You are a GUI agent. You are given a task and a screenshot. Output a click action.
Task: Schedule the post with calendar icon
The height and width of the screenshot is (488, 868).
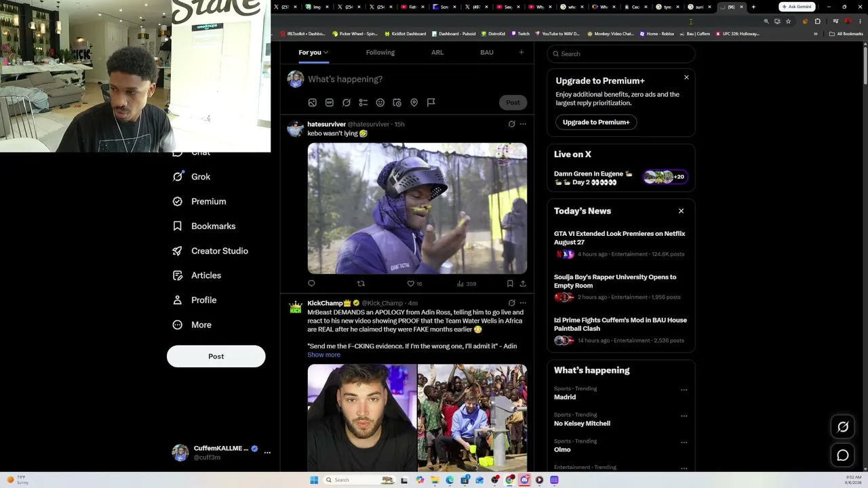[397, 102]
